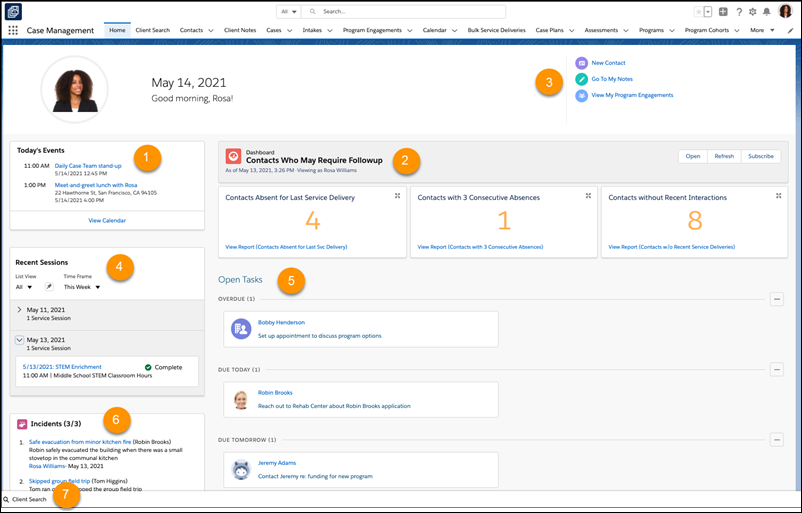Open the Open Tasks heading link

pyautogui.click(x=240, y=280)
